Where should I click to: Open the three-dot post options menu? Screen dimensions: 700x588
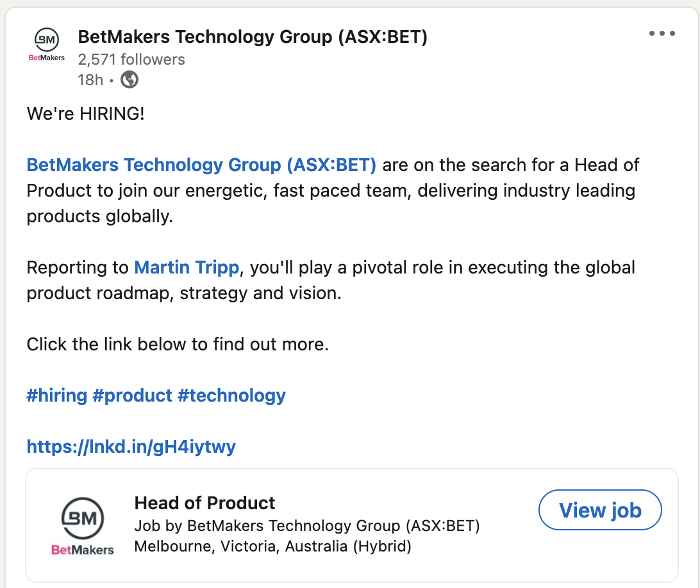pos(662,34)
